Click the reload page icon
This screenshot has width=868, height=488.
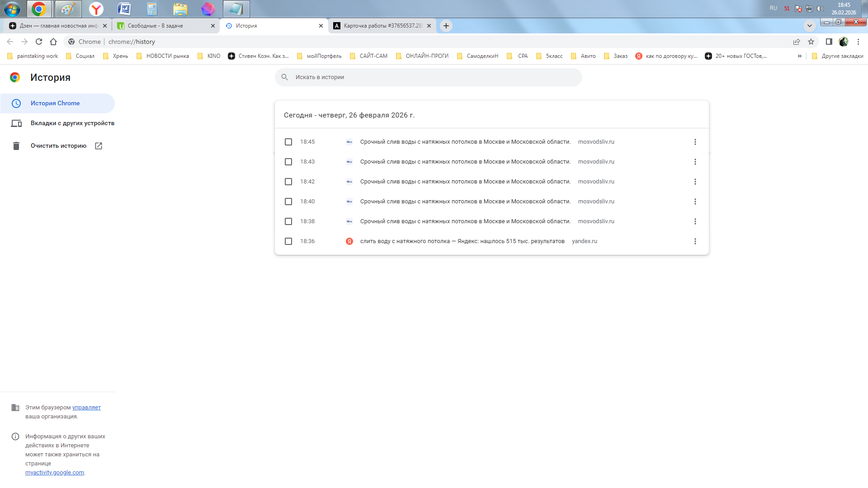click(x=39, y=42)
